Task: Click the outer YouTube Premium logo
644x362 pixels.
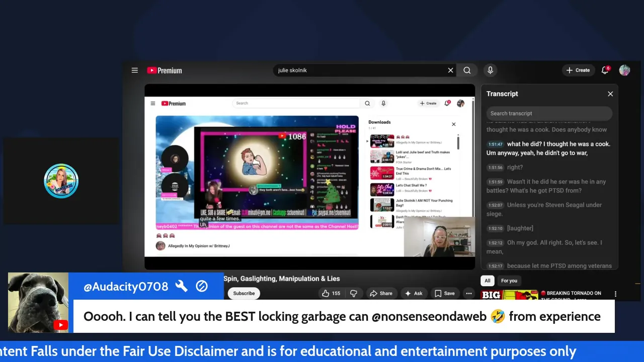Action: (165, 70)
